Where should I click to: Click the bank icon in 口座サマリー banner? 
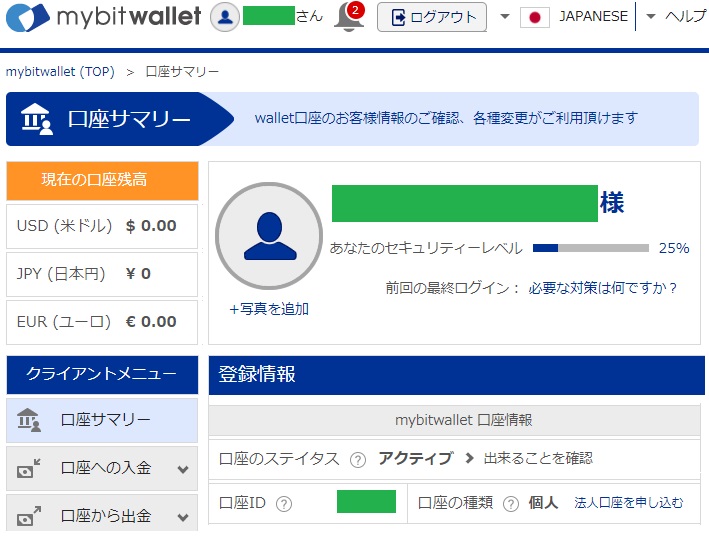click(37, 119)
